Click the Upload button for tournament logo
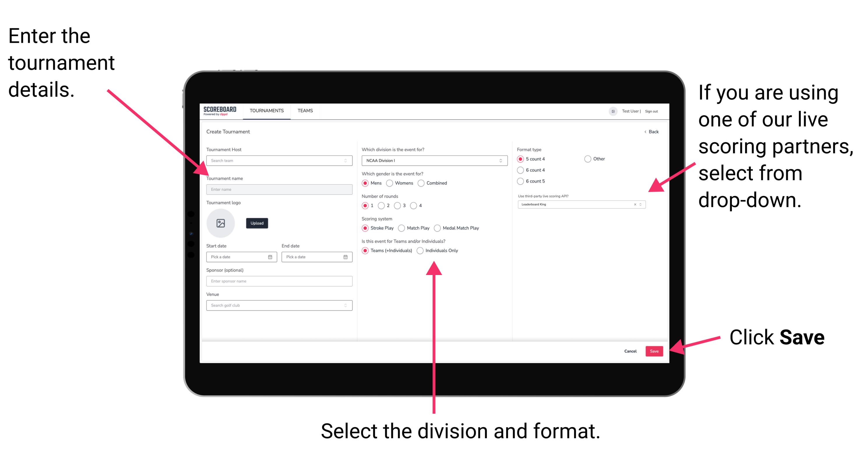Screen dimensions: 868x467 pyautogui.click(x=256, y=223)
